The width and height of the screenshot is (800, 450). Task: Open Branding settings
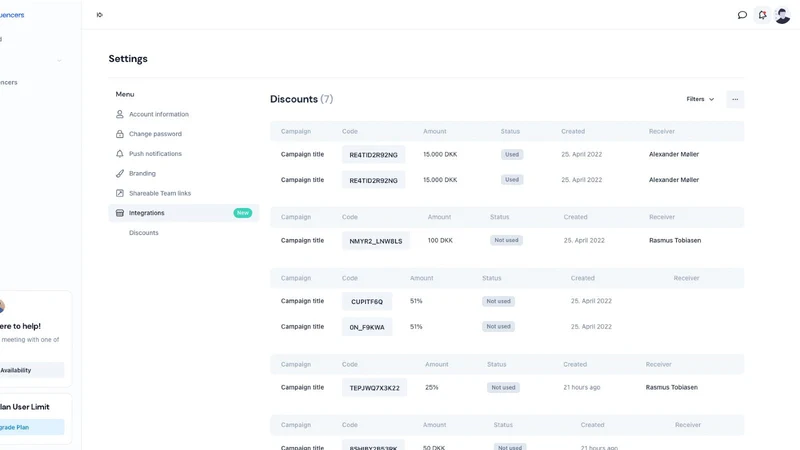[142, 173]
